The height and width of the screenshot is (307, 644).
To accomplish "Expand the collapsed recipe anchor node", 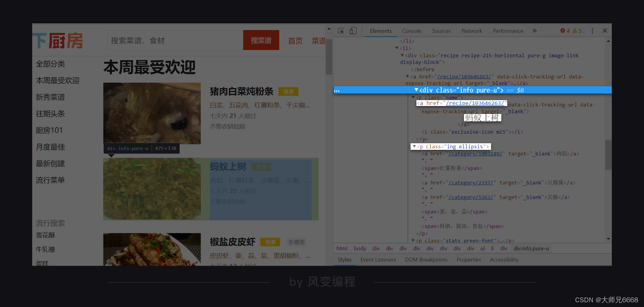I will [408, 76].
